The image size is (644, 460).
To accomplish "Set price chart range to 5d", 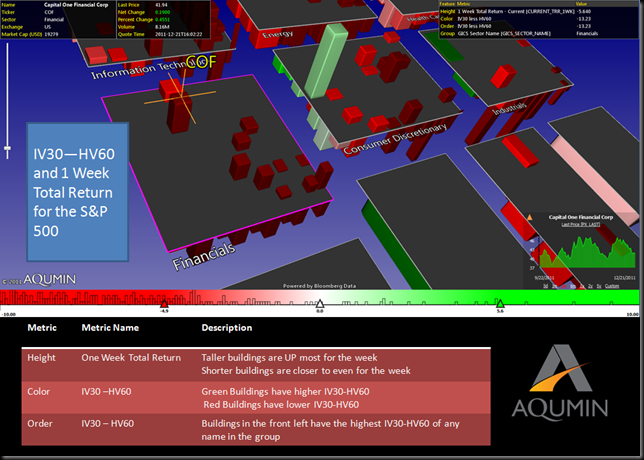I will [545, 286].
